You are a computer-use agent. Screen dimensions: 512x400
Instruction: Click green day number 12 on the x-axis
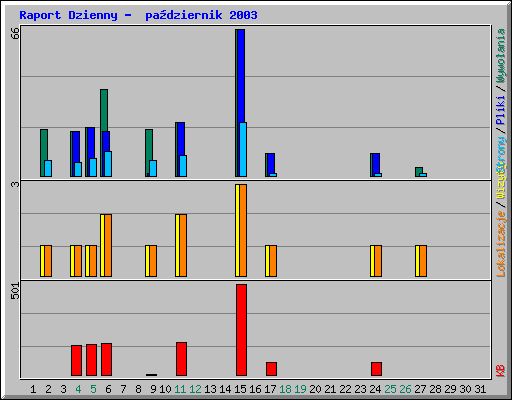pos(195,389)
